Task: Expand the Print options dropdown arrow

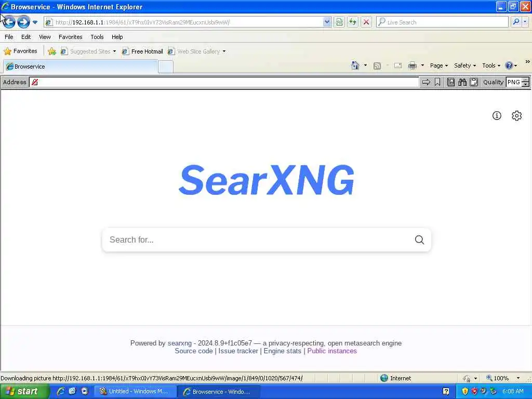Action: click(x=423, y=65)
